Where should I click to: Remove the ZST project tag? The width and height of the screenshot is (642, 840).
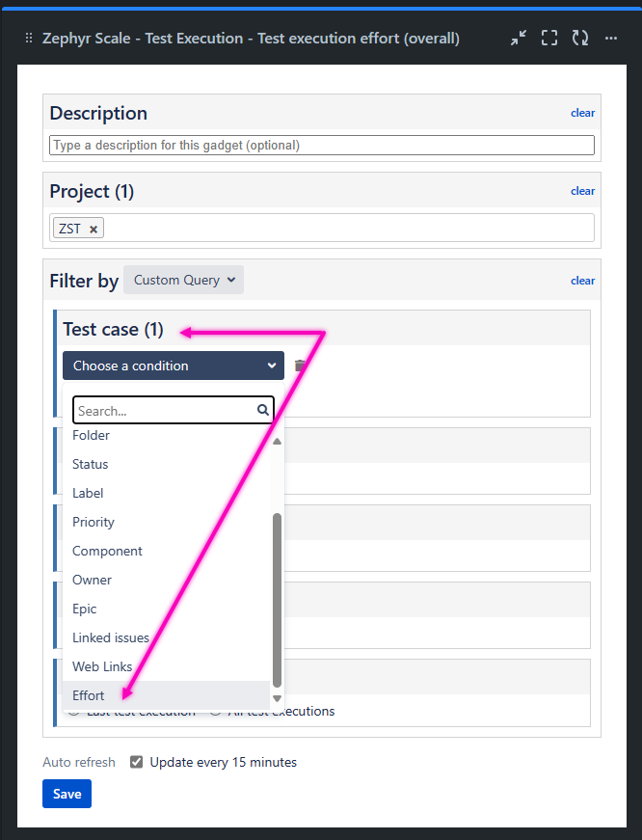[94, 229]
